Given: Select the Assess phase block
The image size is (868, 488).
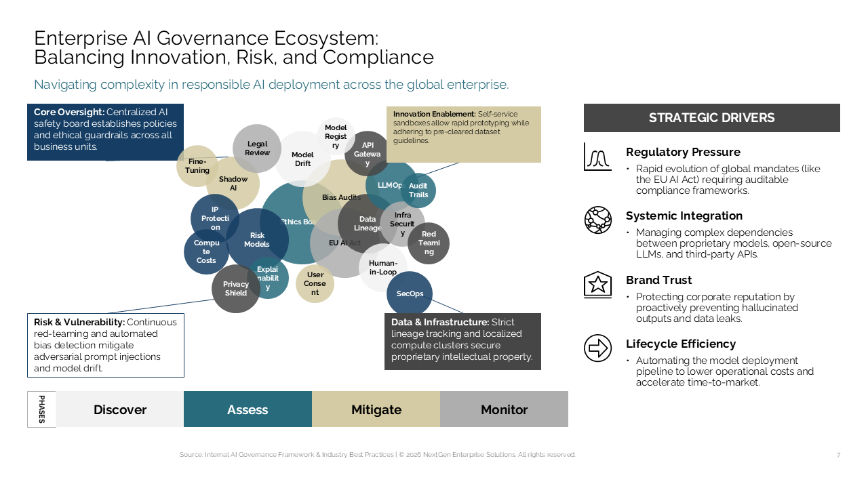Looking at the screenshot, I should coord(248,409).
